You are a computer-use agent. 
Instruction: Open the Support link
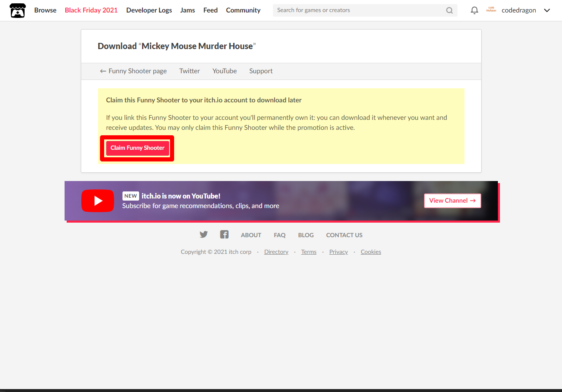tap(261, 71)
